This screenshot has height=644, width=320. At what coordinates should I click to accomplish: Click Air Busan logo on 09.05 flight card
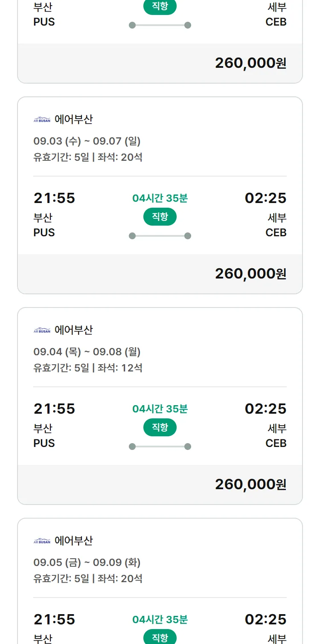42,541
